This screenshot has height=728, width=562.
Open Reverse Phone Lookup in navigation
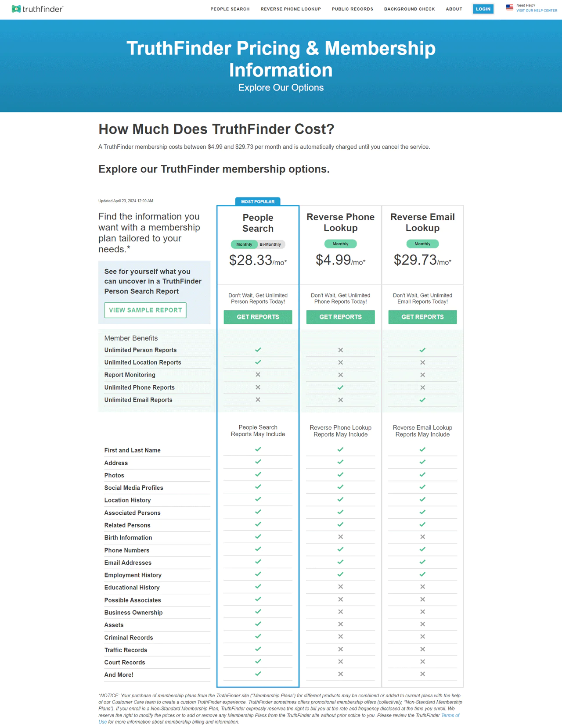pos(291,9)
